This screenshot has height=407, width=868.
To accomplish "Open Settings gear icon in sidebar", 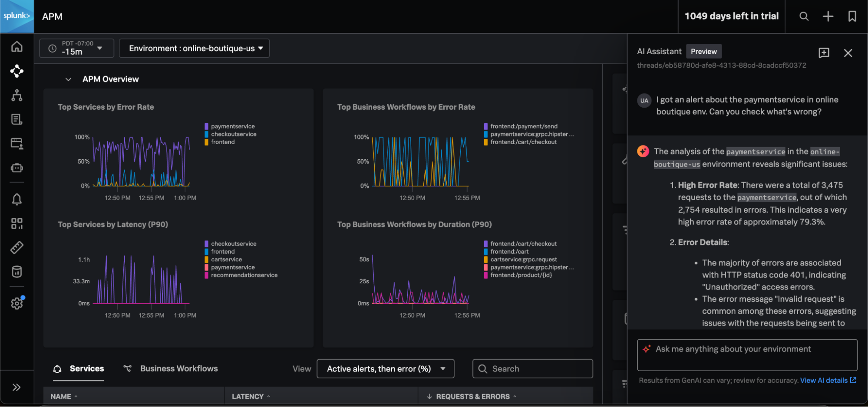I will (x=17, y=303).
